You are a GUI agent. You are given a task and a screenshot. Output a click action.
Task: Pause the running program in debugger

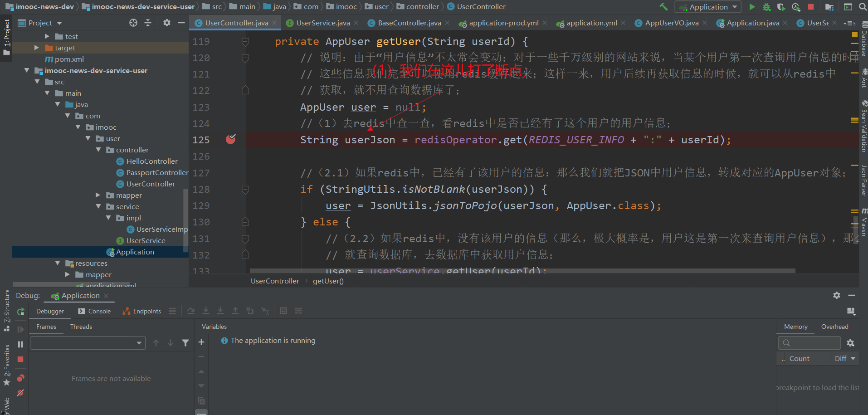pyautogui.click(x=20, y=344)
